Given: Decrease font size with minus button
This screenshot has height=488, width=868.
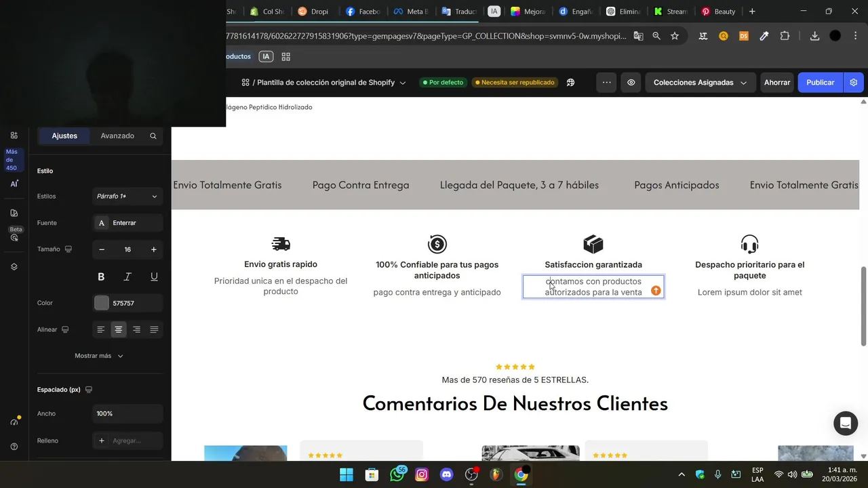Looking at the screenshot, I should [102, 249].
